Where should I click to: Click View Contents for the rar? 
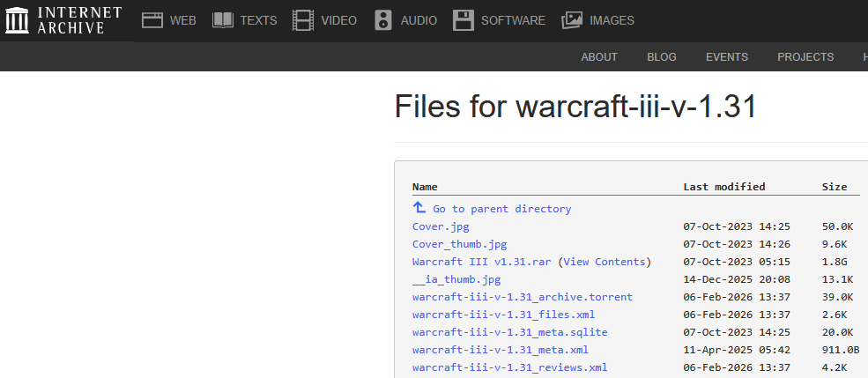point(605,262)
